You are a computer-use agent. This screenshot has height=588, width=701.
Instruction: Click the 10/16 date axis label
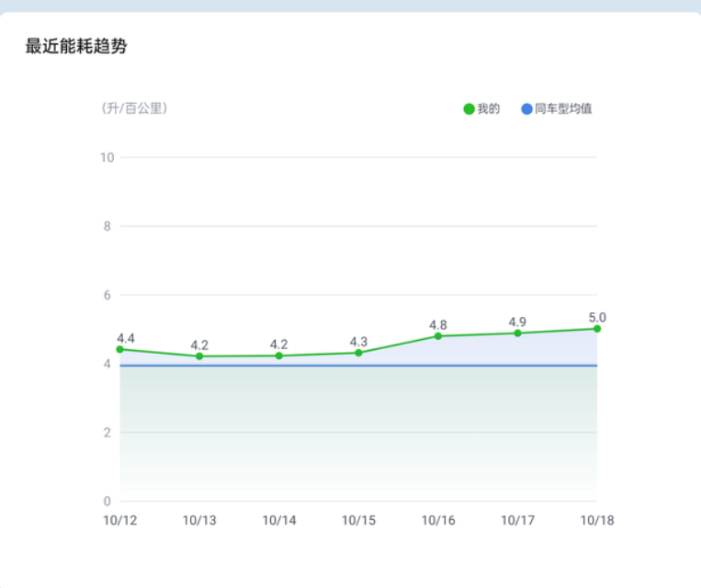(x=438, y=520)
